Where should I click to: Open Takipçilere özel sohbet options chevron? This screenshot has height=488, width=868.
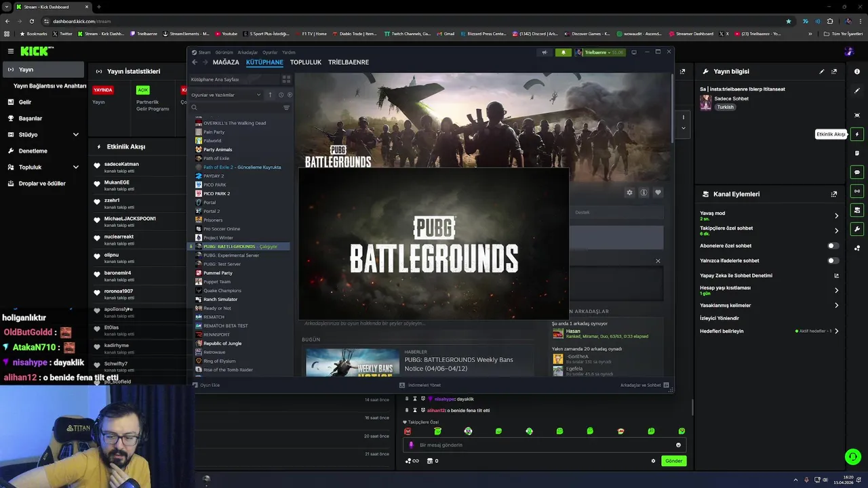(x=836, y=230)
